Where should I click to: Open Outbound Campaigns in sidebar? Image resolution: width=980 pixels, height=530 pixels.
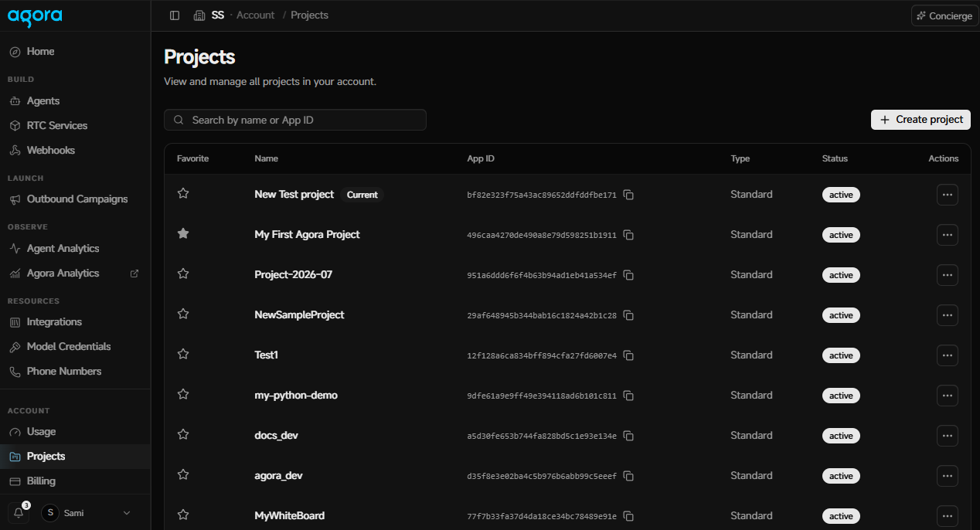click(75, 199)
